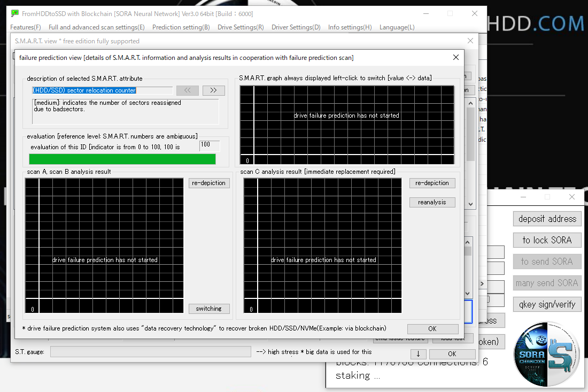The image size is (588, 392).
Task: Click the S.T. gauge bar
Action: pos(151,352)
